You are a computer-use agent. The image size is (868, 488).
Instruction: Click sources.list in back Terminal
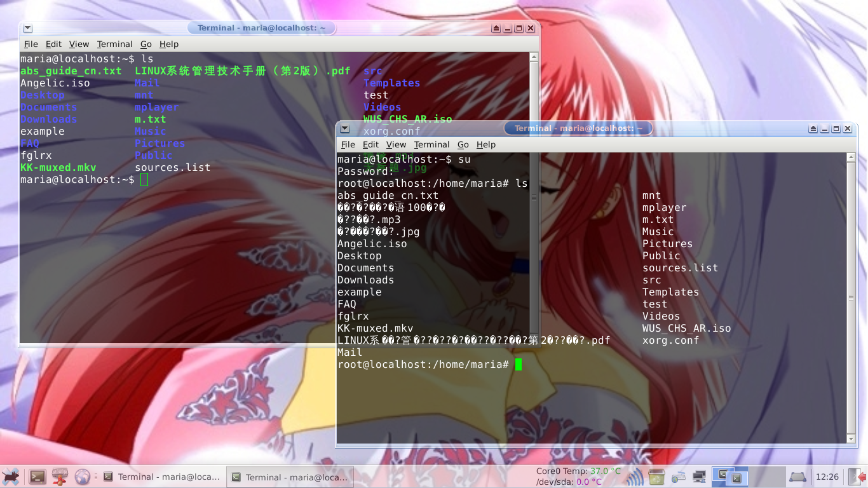pos(172,168)
